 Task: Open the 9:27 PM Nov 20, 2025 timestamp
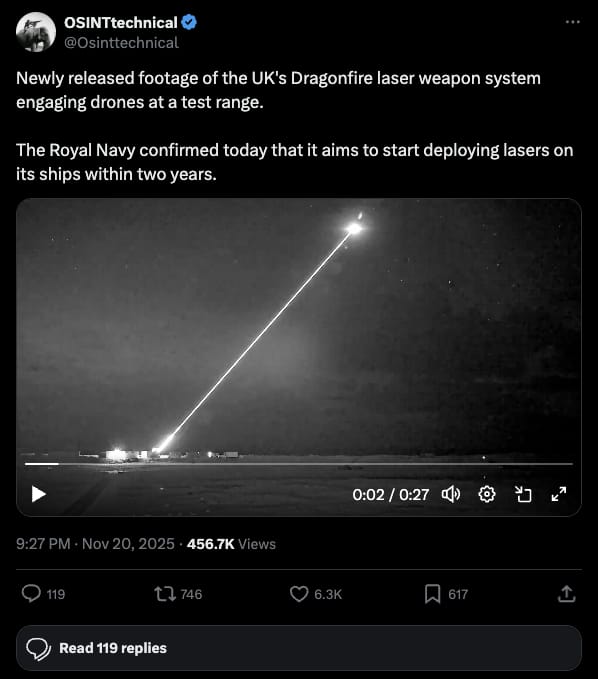point(95,543)
